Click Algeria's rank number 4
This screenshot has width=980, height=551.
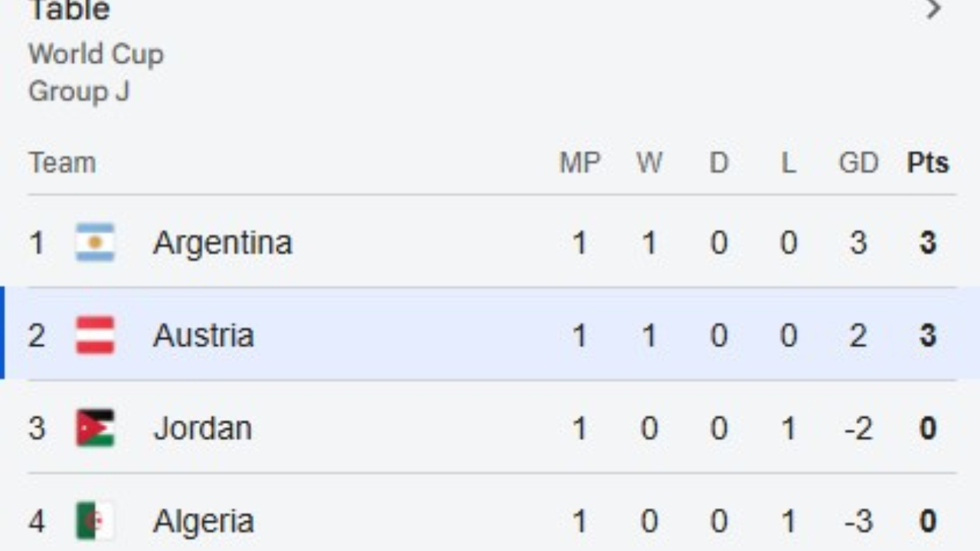37,521
